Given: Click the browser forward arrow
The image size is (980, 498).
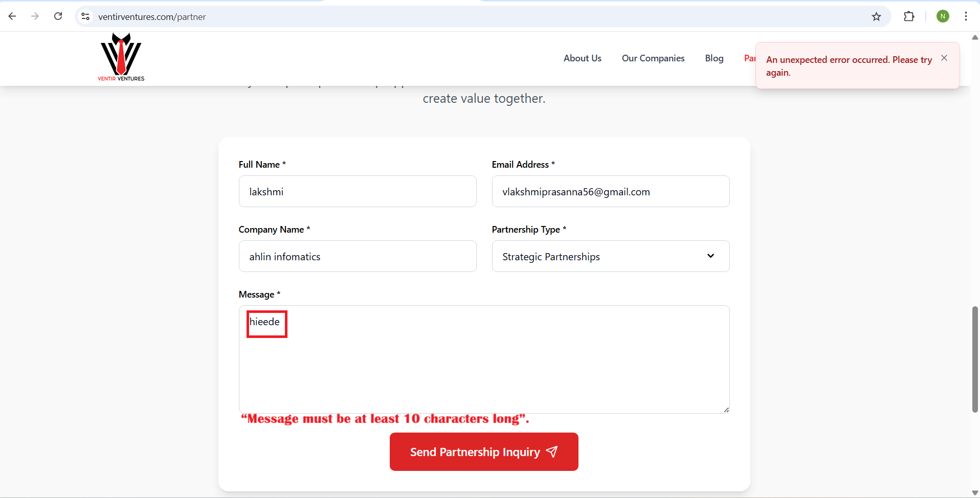Looking at the screenshot, I should pos(35,16).
